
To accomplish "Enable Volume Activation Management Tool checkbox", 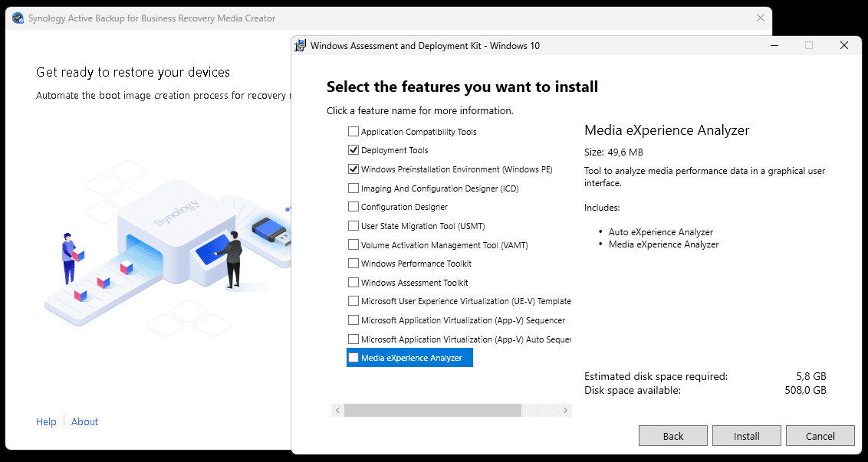I will [353, 244].
